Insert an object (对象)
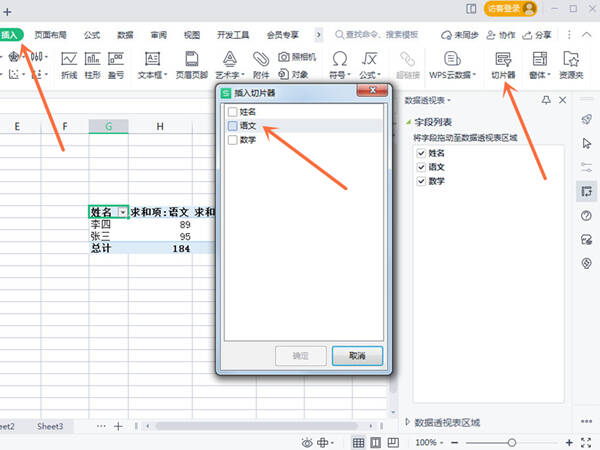This screenshot has width=600, height=450. pos(293,74)
